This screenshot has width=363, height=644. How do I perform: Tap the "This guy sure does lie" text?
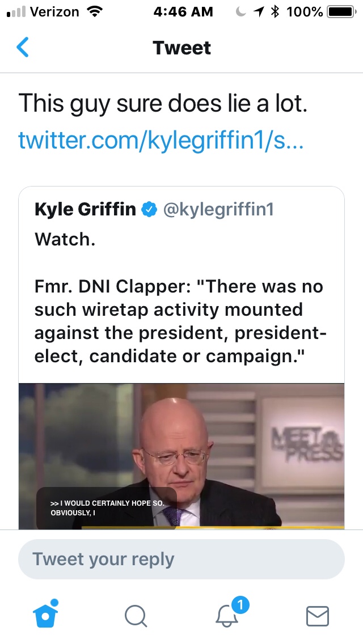163,104
